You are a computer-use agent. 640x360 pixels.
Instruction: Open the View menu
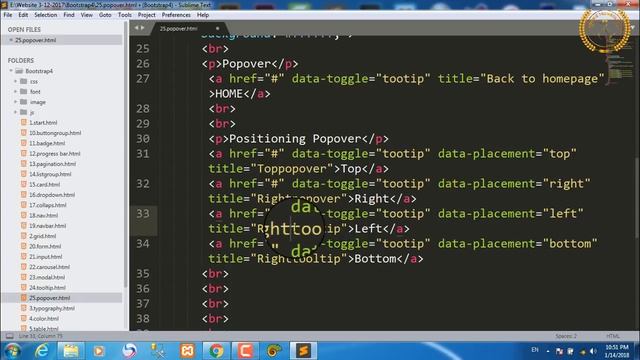tap(87, 15)
